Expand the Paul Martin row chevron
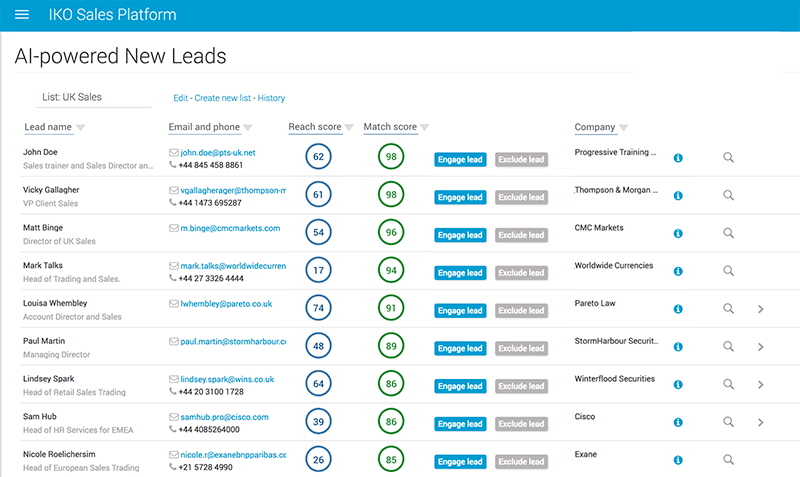This screenshot has width=800, height=477. [761, 347]
